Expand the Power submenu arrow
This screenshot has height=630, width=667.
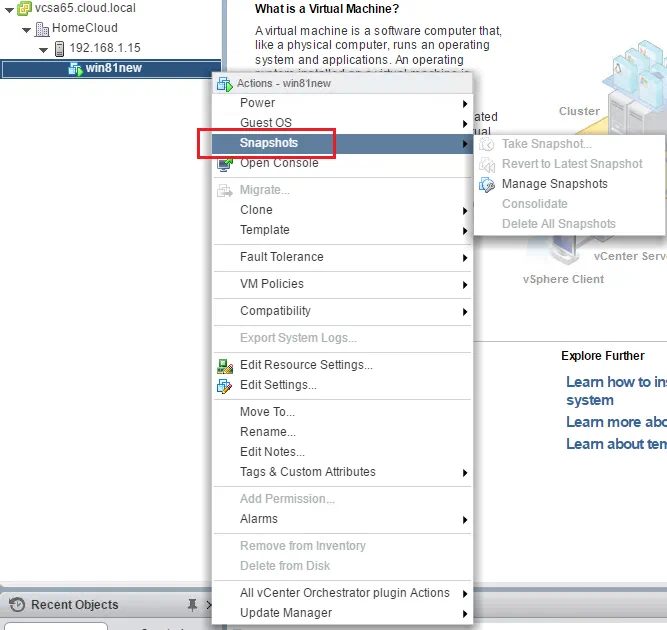pyautogui.click(x=465, y=104)
